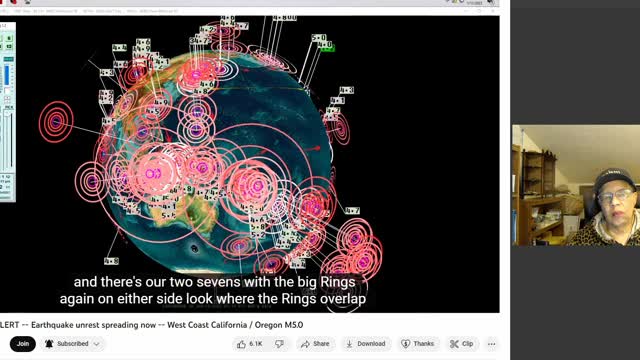
Task: Open the Share dialog
Action: [x=315, y=344]
